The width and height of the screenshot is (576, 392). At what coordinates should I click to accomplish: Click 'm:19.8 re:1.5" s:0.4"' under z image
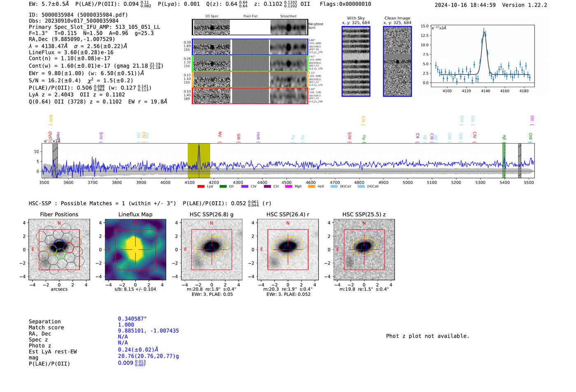tap(364, 289)
